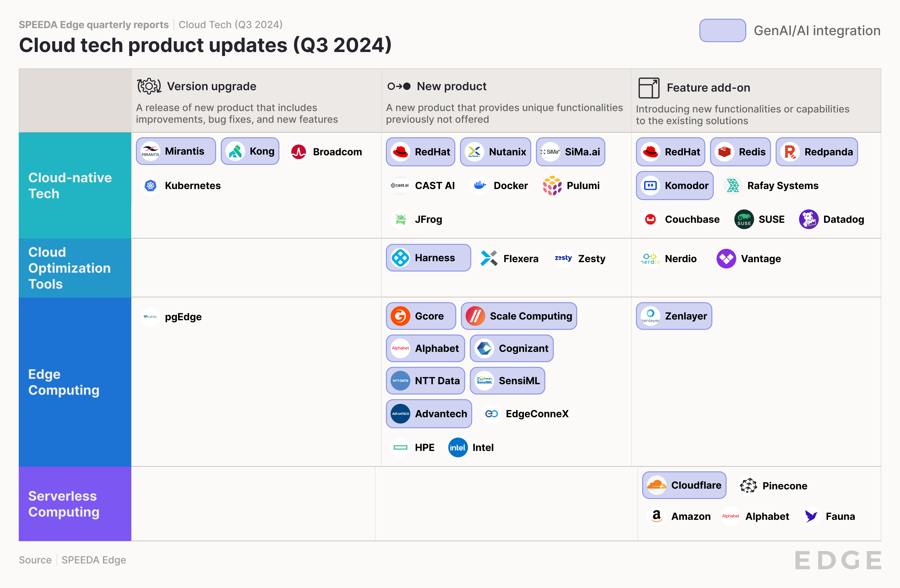Click the "Nerdio" label
This screenshot has width=900, height=588.
click(681, 258)
